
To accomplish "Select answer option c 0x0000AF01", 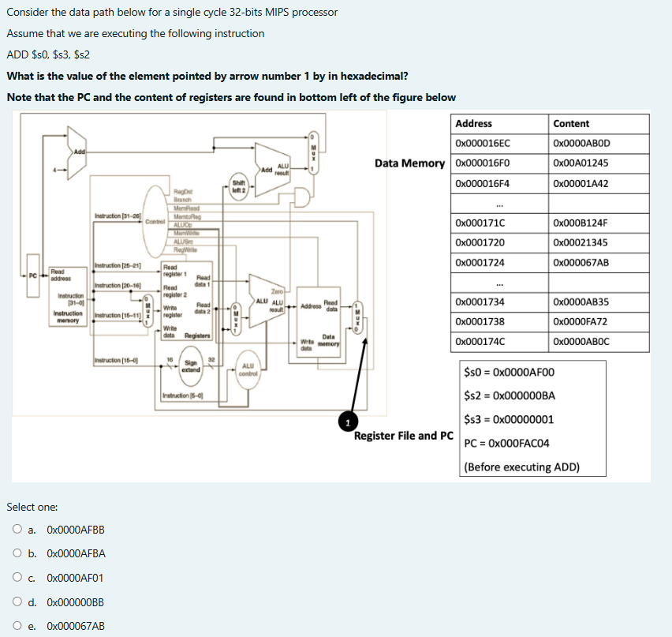I will tap(17, 577).
